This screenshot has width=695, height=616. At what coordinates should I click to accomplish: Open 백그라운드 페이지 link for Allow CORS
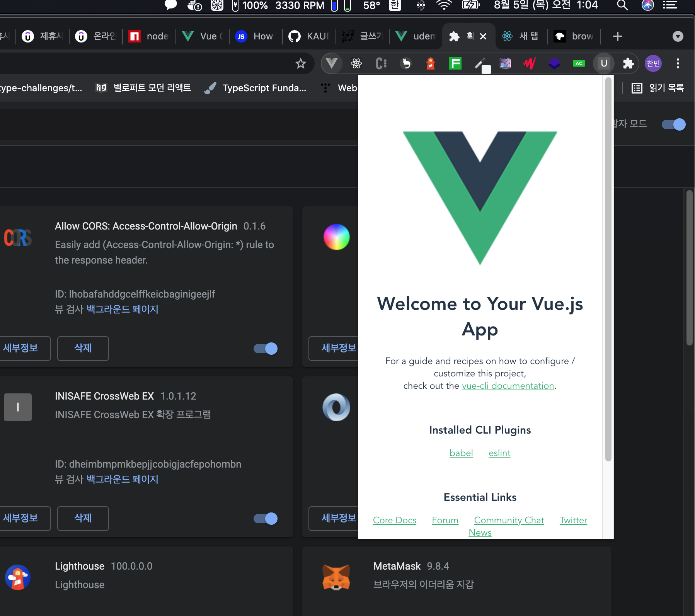123,309
